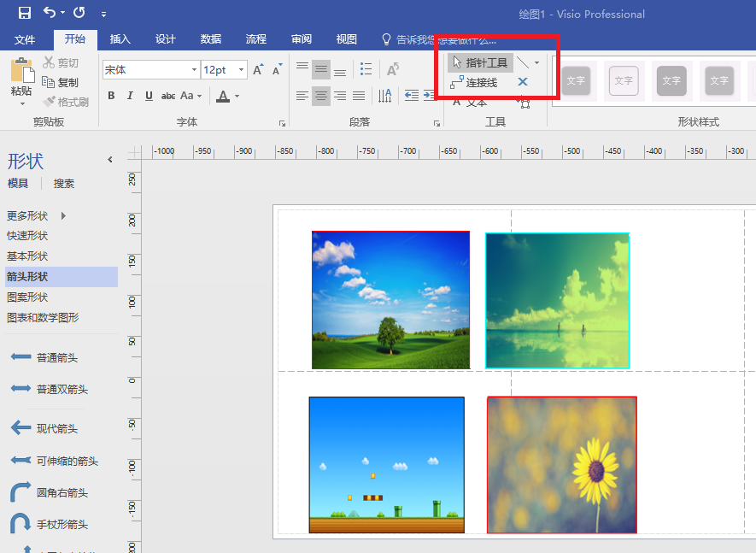Decrease font size with small A icon
Screen dimensions: 756x553
coord(278,69)
